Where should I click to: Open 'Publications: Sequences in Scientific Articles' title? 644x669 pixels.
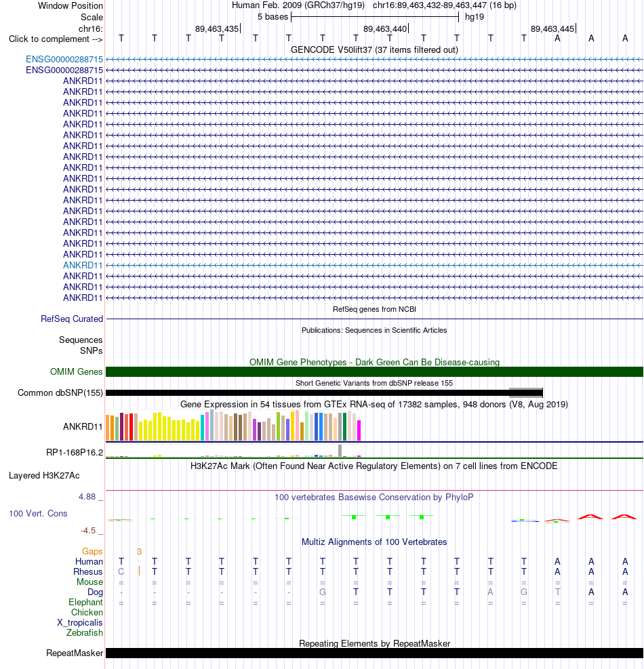click(374, 330)
